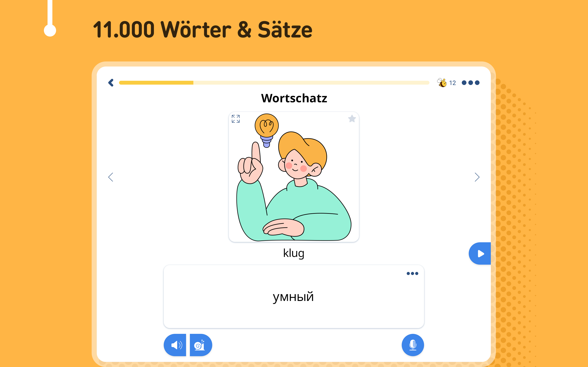Record pronunciation with the microphone button
This screenshot has width=588, height=367.
pyautogui.click(x=413, y=345)
